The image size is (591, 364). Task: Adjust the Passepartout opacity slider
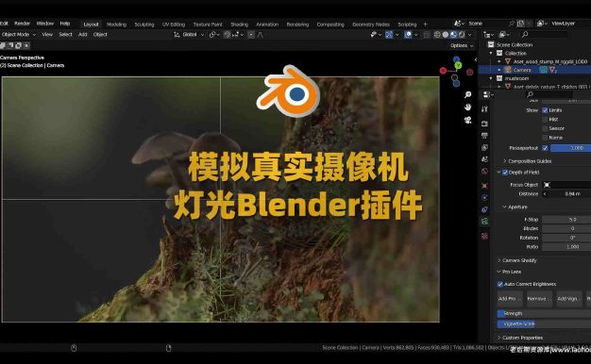click(570, 148)
